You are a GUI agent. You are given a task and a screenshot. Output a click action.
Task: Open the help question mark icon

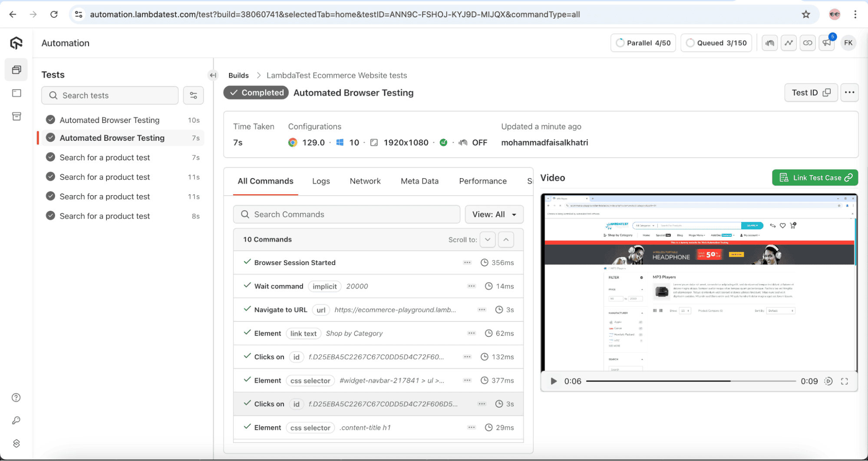tap(16, 398)
